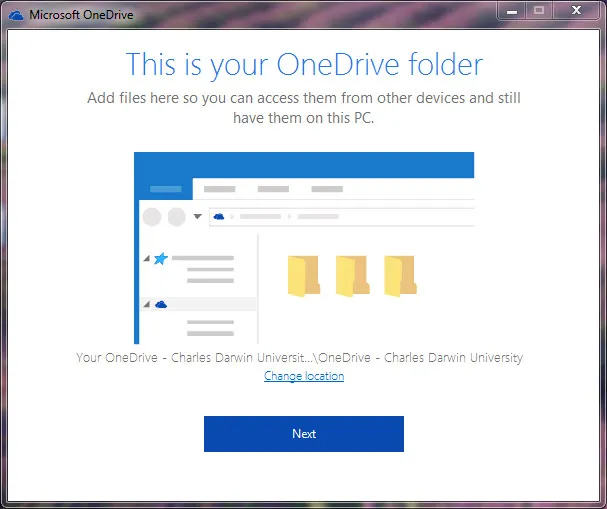Click the Next button
The height and width of the screenshot is (509, 607).
304,434
